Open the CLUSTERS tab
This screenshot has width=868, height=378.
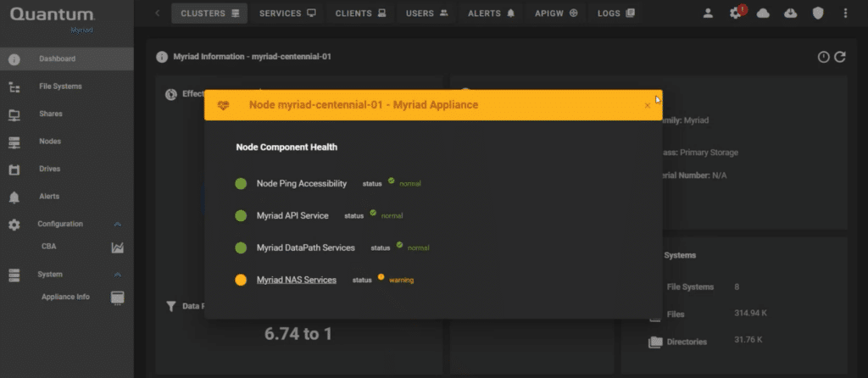(x=209, y=14)
